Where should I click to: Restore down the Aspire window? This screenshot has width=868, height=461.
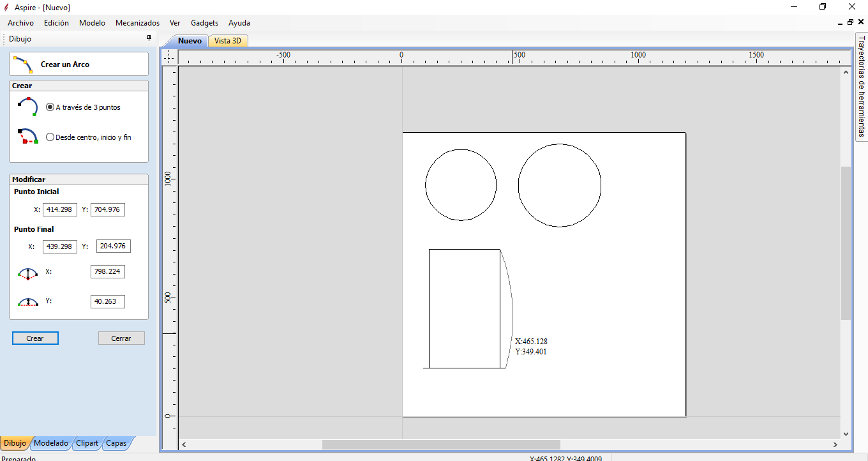823,7
